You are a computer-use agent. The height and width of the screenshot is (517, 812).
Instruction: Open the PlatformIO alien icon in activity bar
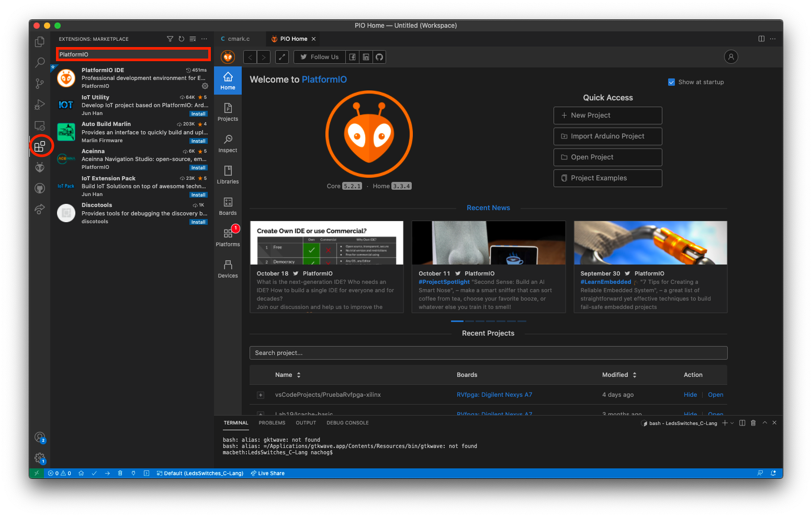pyautogui.click(x=40, y=167)
